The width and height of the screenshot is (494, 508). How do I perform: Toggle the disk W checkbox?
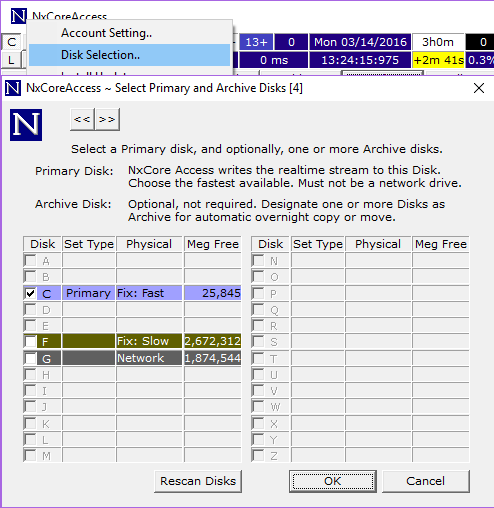[258, 407]
